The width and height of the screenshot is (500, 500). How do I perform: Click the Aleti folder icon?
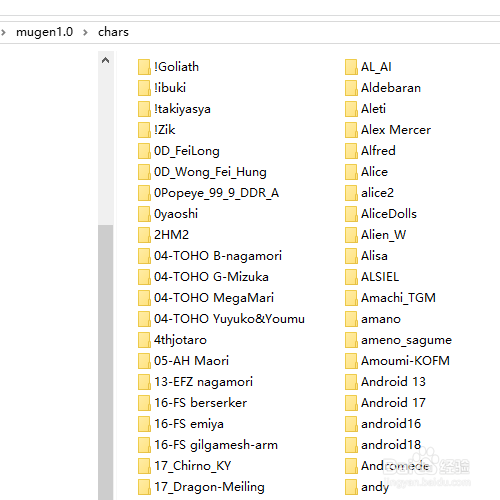[x=351, y=109]
